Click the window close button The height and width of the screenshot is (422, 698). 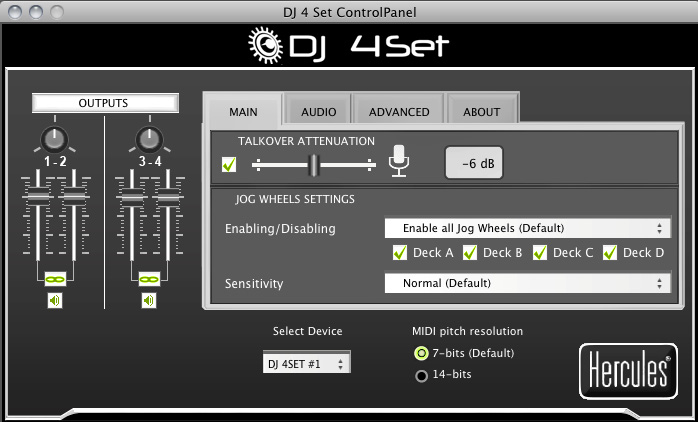pos(15,12)
